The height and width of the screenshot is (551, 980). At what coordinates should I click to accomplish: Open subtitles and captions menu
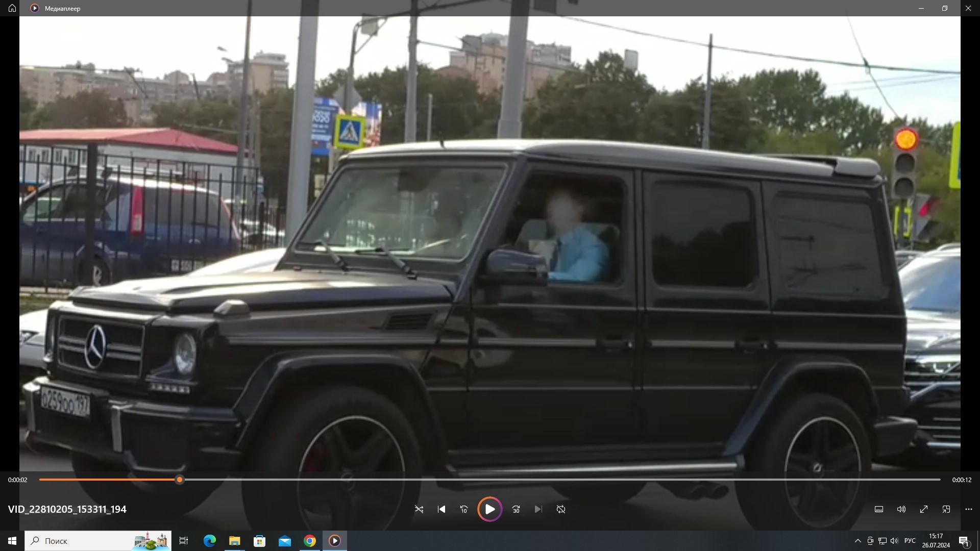point(879,509)
